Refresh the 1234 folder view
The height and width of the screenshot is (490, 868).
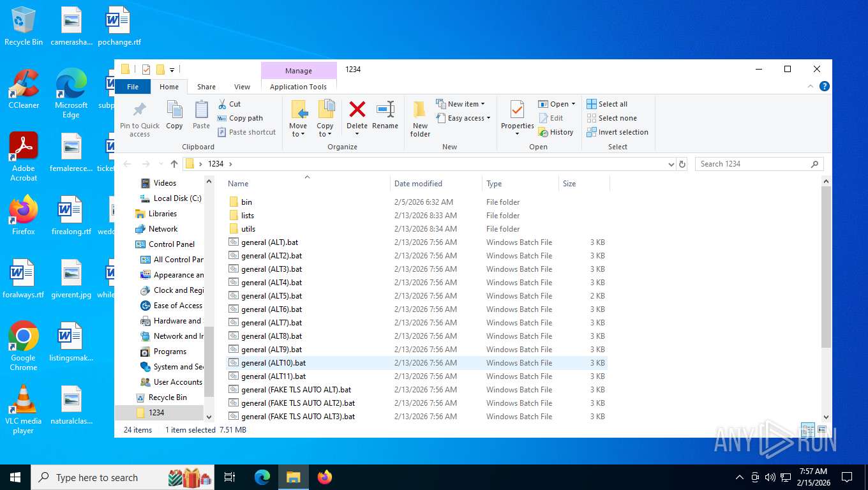(x=682, y=164)
